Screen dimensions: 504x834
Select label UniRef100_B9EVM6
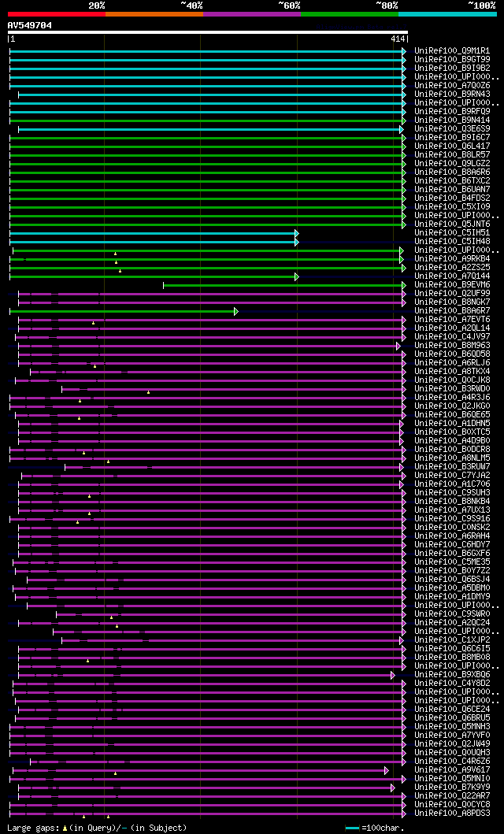[x=453, y=284]
